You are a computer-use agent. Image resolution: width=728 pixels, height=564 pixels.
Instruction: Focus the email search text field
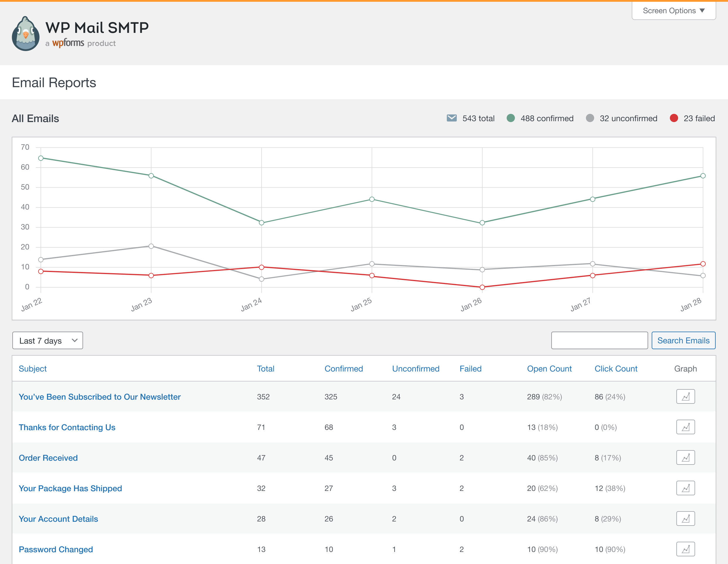(x=599, y=340)
